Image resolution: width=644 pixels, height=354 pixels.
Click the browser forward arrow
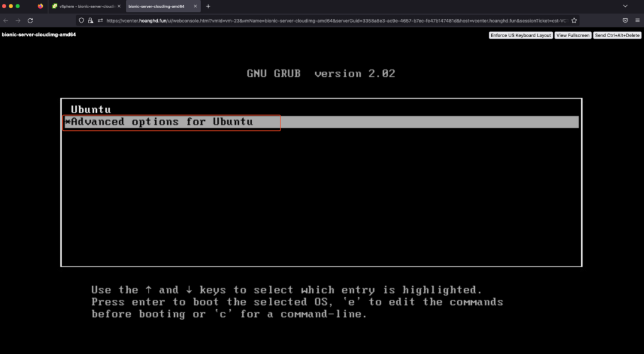click(18, 21)
